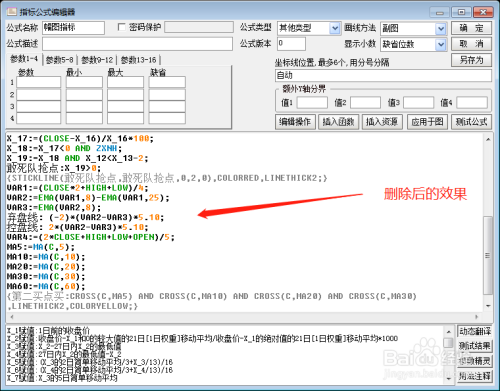Click the 动态翻译 button
This screenshot has height=391, width=500.
475,331
